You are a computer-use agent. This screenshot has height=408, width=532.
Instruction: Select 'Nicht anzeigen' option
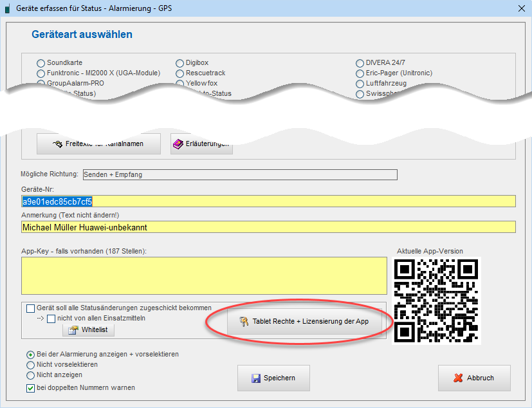click(x=30, y=375)
